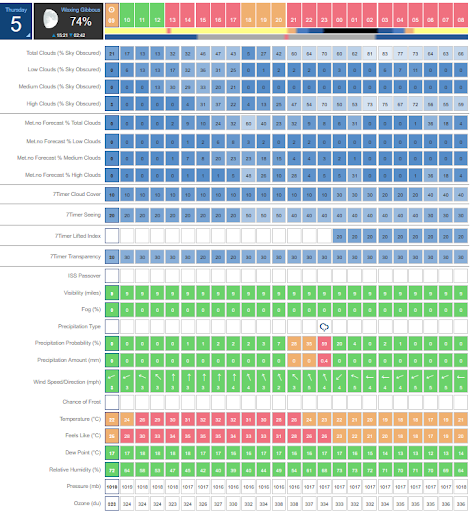Click the wind arrow in the 23 column
470x512 pixels.
point(324,377)
